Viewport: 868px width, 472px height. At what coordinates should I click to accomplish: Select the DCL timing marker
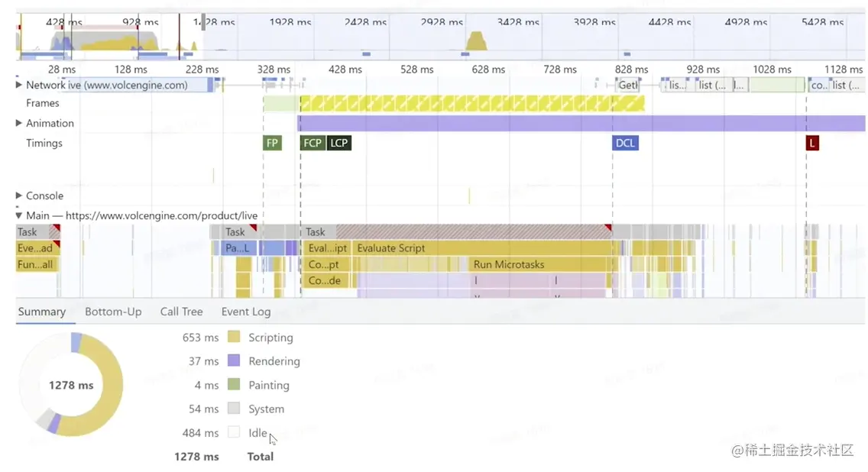625,143
